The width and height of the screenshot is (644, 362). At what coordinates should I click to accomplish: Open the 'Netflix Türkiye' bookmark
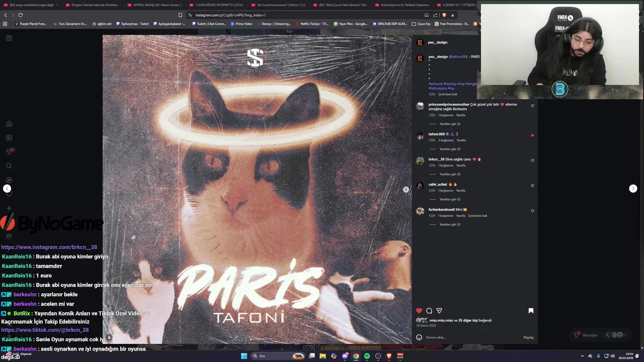312,24
